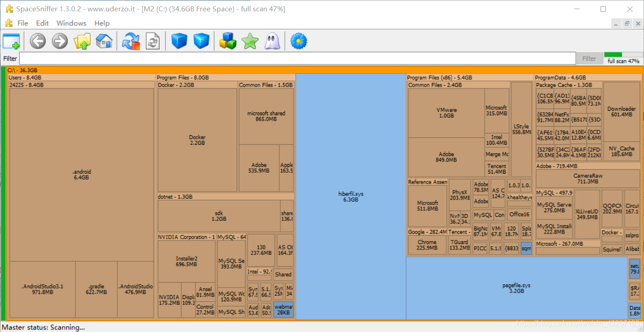Viewport: 644px width, 332px height.
Task: Open the Windows menu
Action: tap(71, 23)
